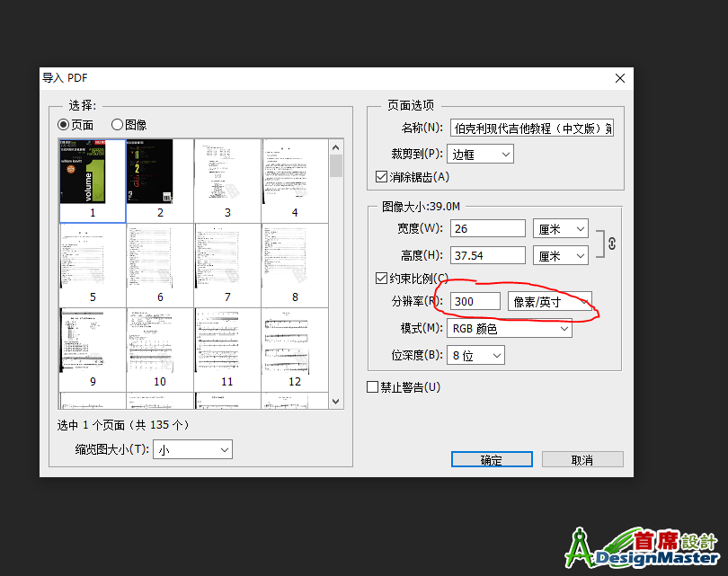The width and height of the screenshot is (728, 576).
Task: Select page 4 thumbnail
Action: (295, 181)
